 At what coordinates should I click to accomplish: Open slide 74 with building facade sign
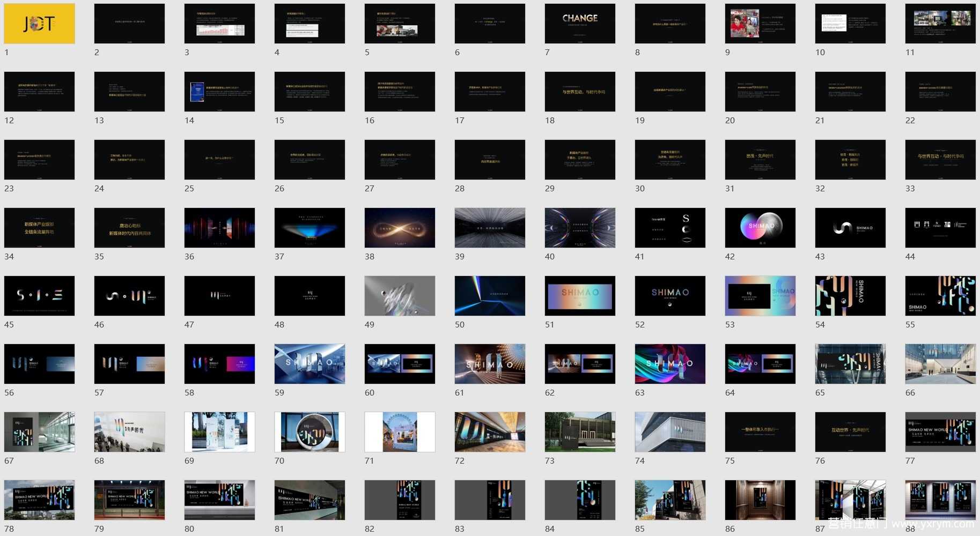click(670, 432)
